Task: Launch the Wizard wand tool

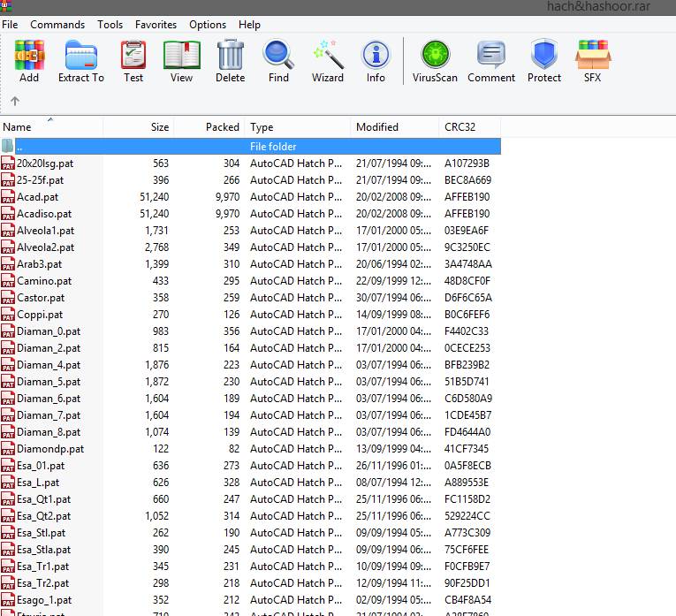Action: (x=328, y=55)
